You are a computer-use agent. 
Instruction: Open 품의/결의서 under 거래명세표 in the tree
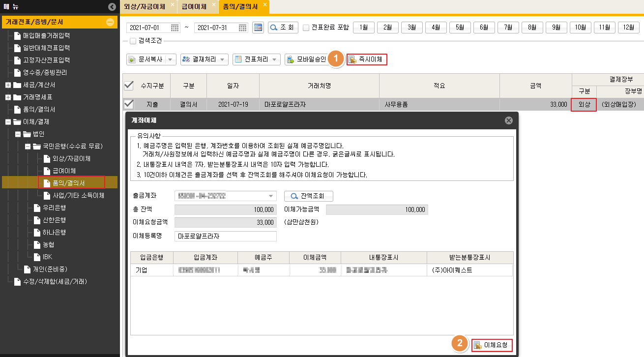point(39,109)
